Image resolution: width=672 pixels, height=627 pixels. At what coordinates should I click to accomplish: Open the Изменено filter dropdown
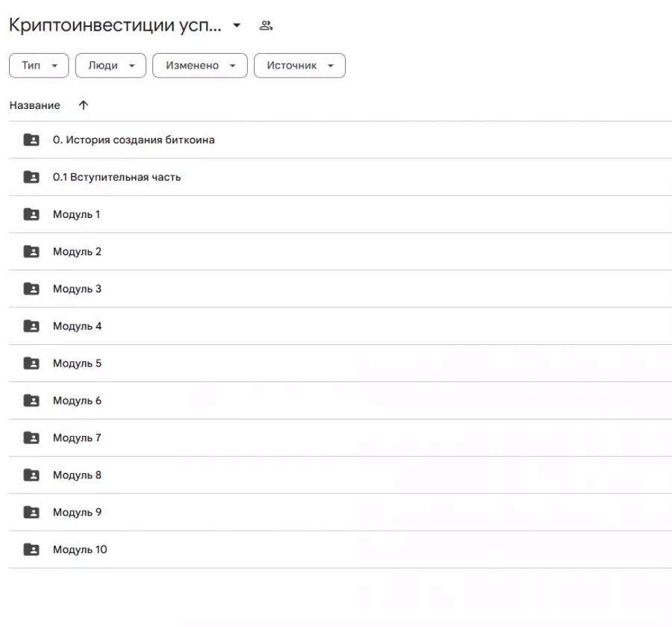[x=199, y=66]
